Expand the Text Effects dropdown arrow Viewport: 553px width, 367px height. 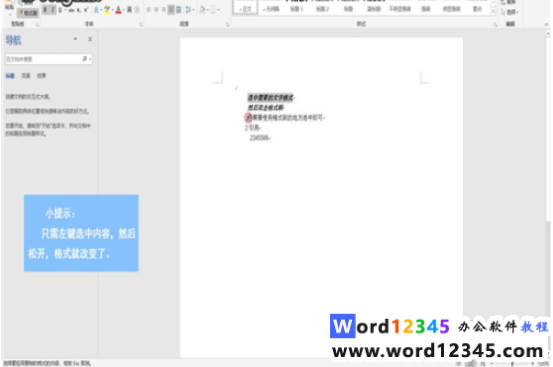[x=101, y=10]
